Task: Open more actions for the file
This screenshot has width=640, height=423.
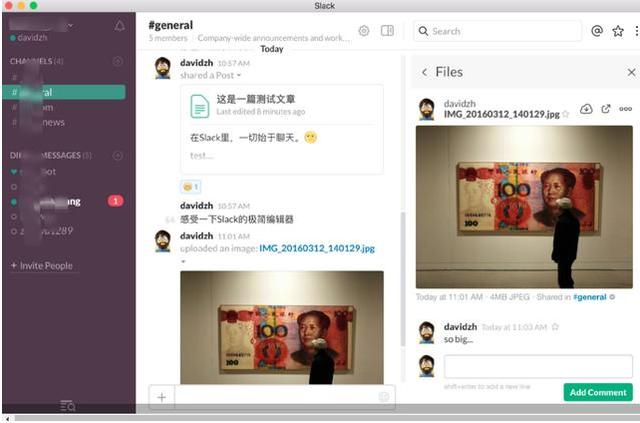Action: click(626, 109)
